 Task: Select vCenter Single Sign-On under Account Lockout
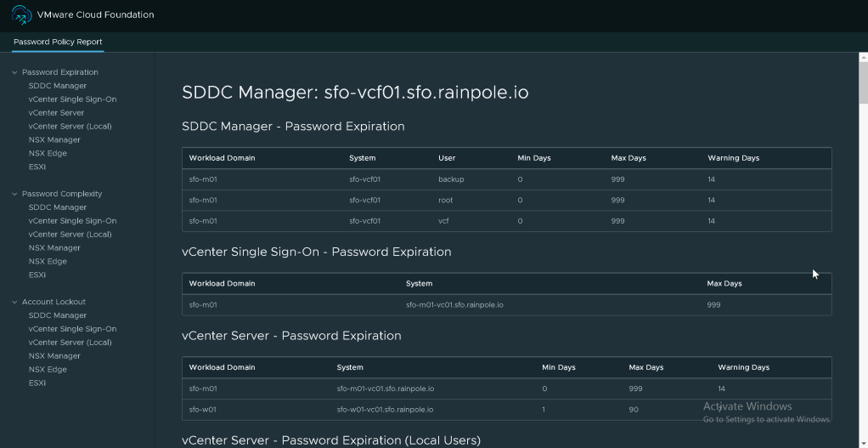click(72, 329)
